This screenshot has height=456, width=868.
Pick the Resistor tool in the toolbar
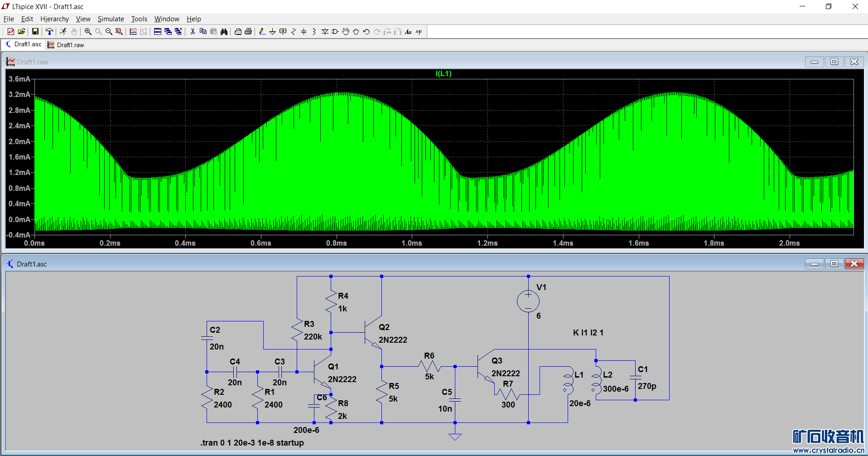294,32
